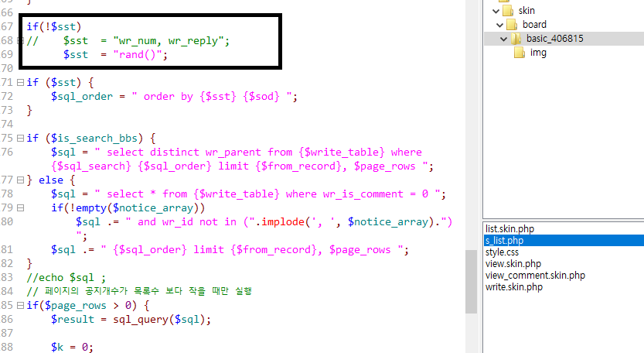Viewport: 644px width, 353px height.
Task: Fold the if($page_rows > 0) block at line 85
Action: point(20,305)
